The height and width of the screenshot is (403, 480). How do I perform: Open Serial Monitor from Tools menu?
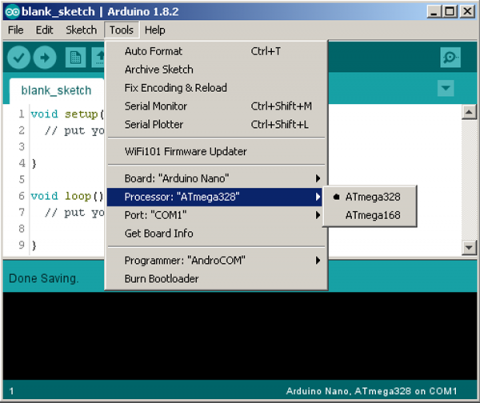tap(216, 106)
